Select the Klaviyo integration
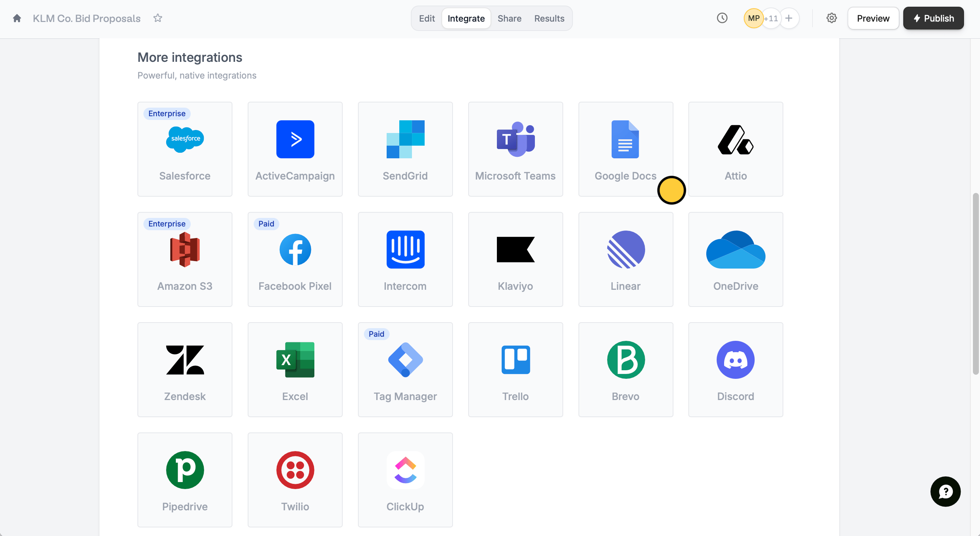 (516, 259)
